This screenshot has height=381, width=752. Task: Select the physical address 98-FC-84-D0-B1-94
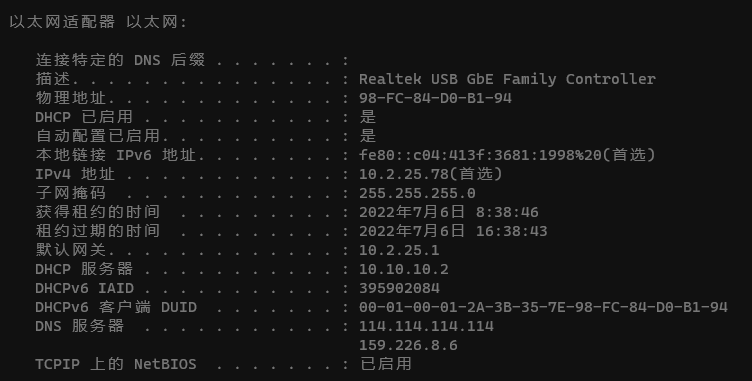point(435,98)
